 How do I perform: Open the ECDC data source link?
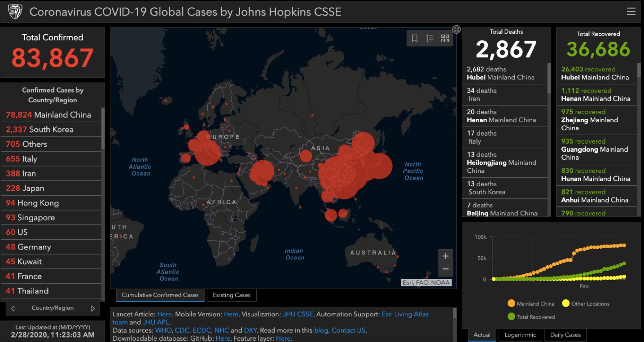tap(202, 330)
